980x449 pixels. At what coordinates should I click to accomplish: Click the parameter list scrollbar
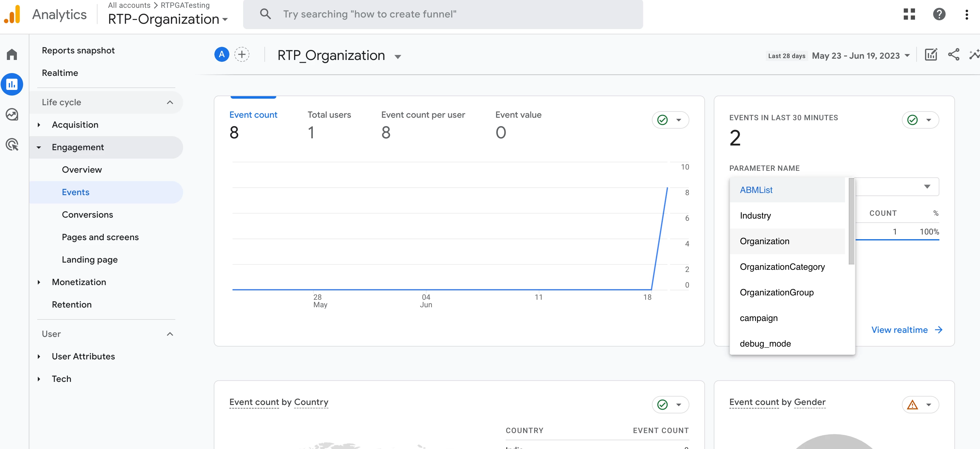tap(851, 221)
